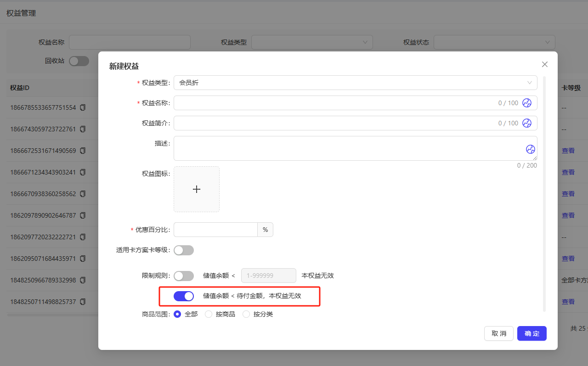Click 权益名称 filter input on page
This screenshot has width=588, height=366.
(130, 42)
